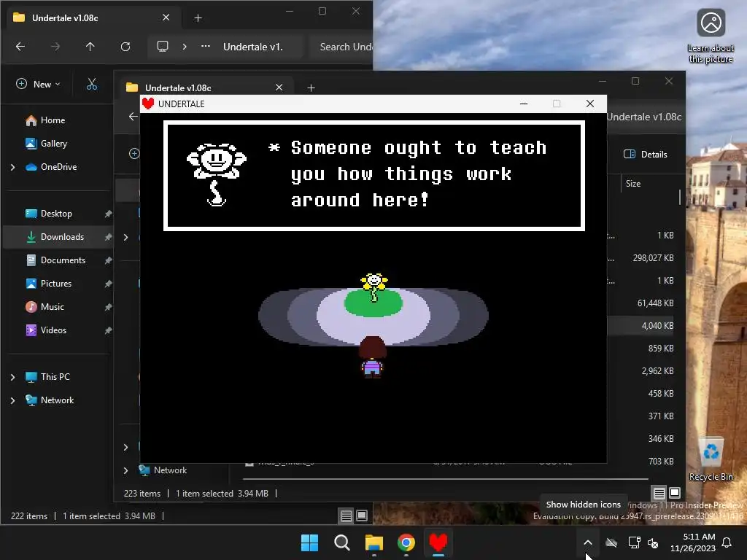747x560 pixels.
Task: Show hidden icons in system tray
Action: point(588,542)
